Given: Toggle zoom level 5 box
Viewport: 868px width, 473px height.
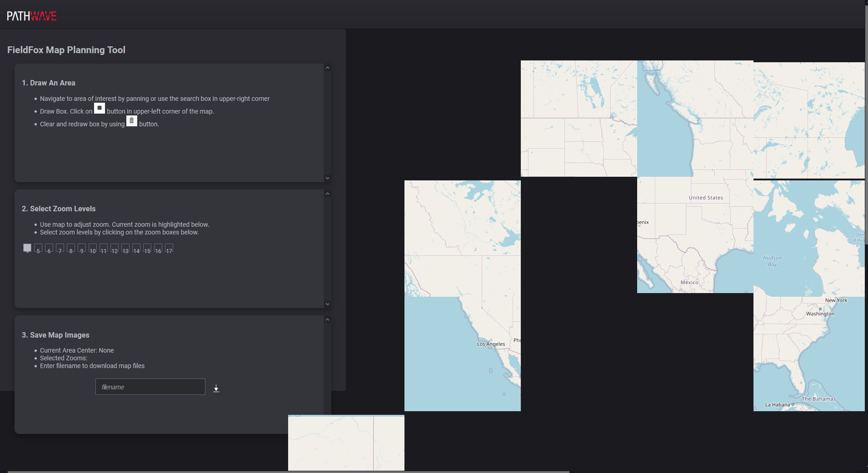Looking at the screenshot, I should point(38,249).
